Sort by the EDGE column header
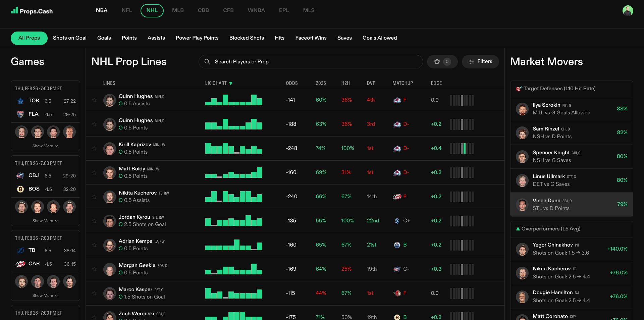Viewport: 644px width, 320px height. pos(436,83)
